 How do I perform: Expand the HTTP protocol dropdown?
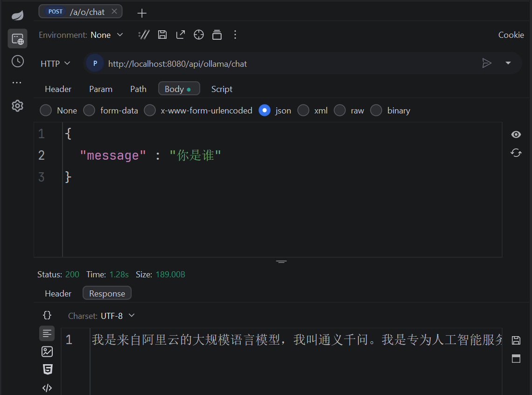click(55, 63)
